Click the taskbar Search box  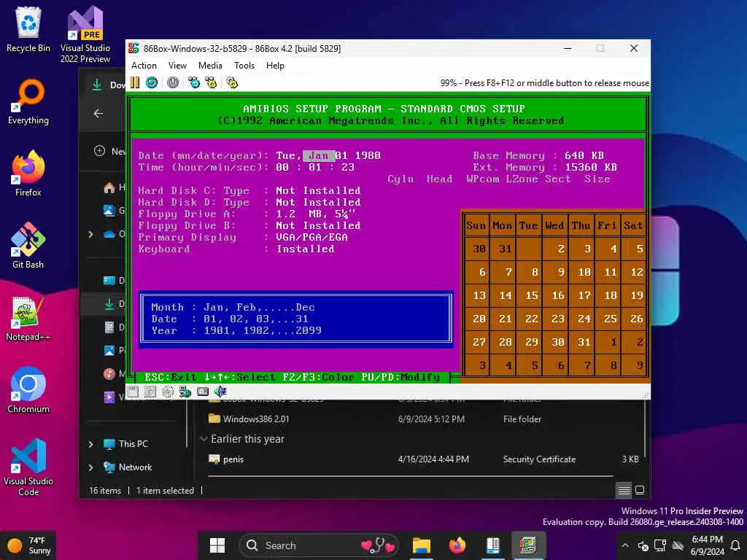[x=320, y=545]
